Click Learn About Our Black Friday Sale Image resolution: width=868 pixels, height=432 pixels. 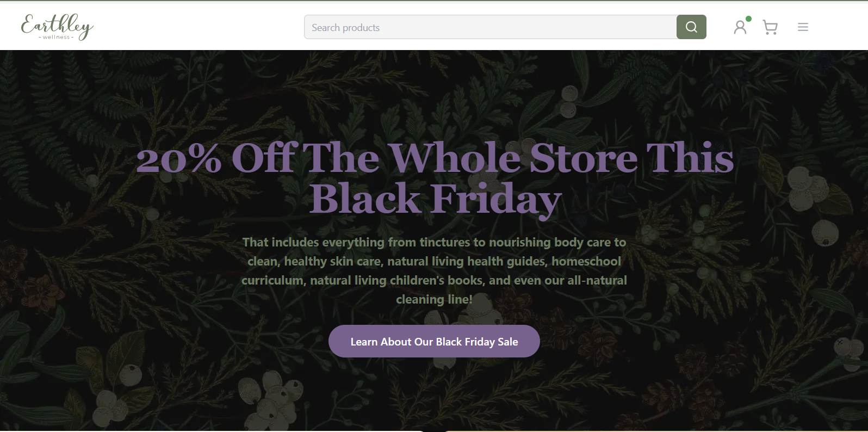point(434,342)
